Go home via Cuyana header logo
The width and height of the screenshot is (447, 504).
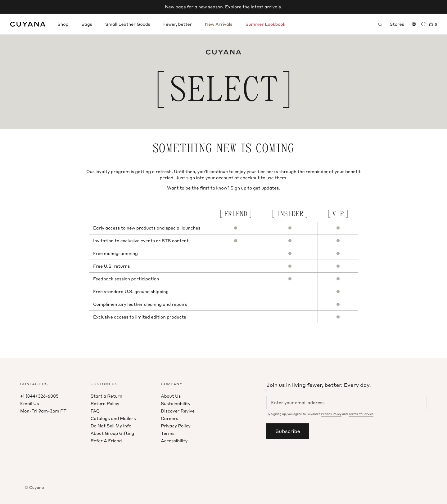(28, 24)
